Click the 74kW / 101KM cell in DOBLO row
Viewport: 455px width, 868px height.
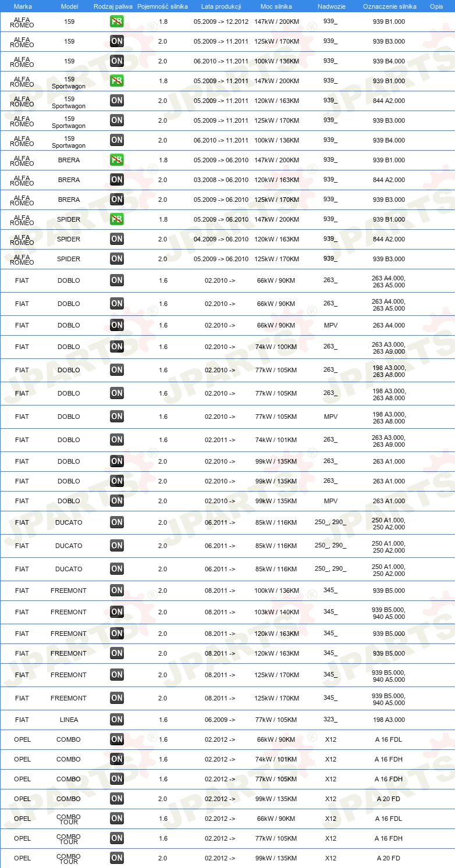click(x=276, y=440)
